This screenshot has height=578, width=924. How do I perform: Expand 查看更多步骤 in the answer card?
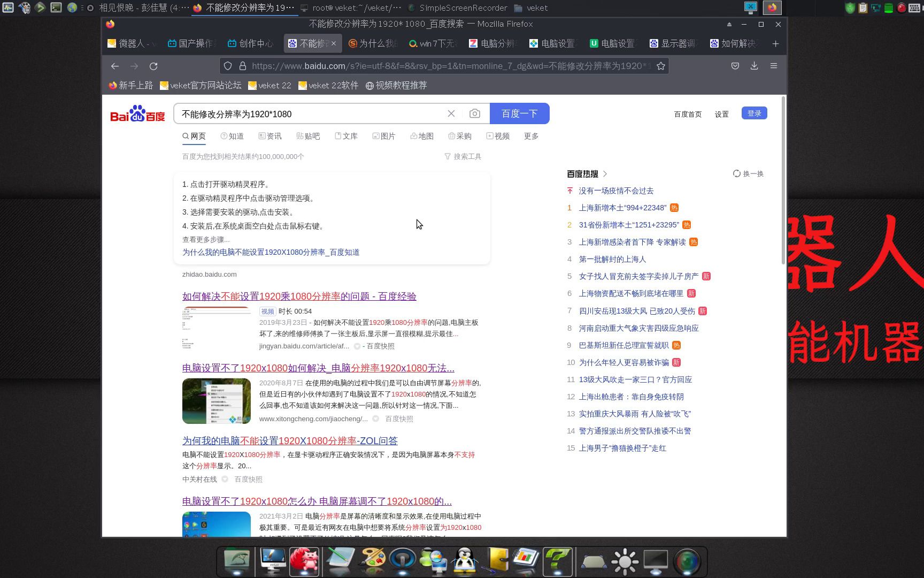(206, 239)
